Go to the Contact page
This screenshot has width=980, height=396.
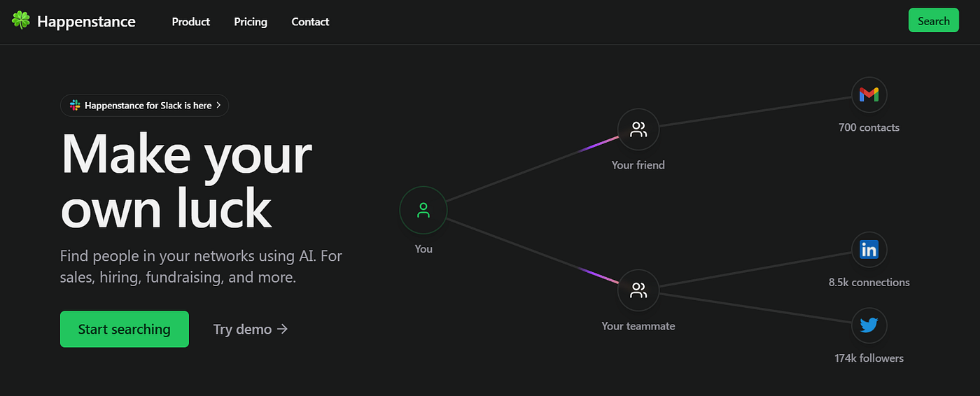(x=310, y=22)
